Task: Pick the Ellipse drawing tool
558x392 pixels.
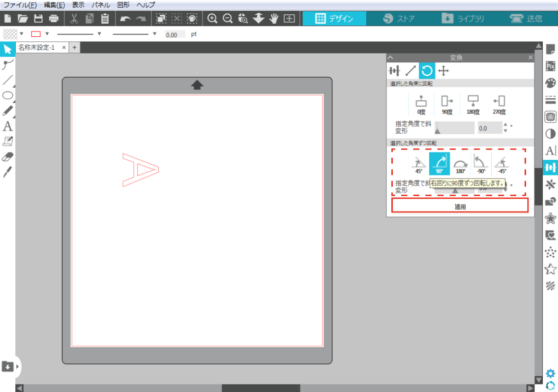Action: click(7, 95)
